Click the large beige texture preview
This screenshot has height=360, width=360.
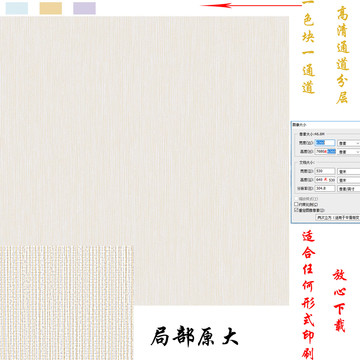144,161
